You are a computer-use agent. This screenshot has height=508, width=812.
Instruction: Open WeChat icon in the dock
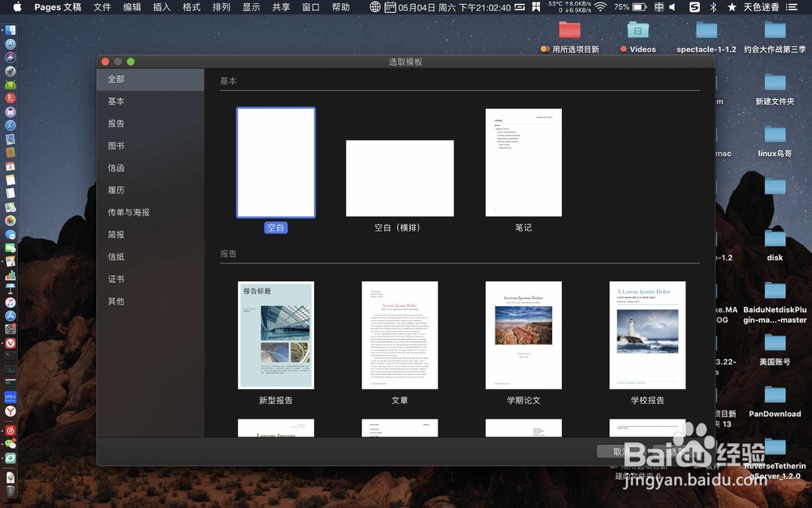tap(11, 445)
